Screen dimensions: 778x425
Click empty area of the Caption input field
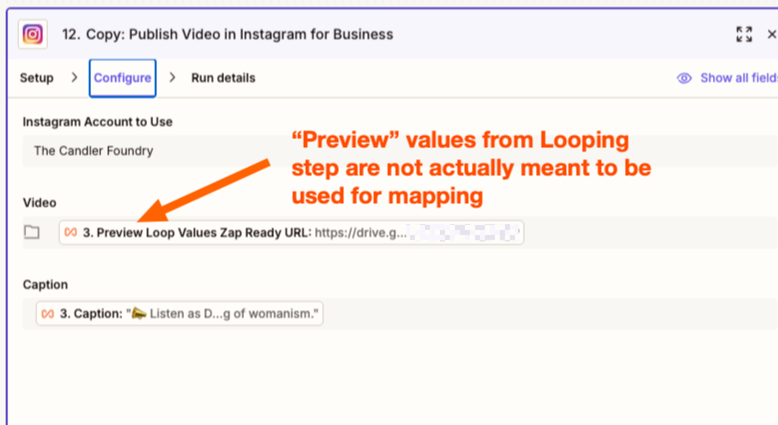(x=550, y=314)
